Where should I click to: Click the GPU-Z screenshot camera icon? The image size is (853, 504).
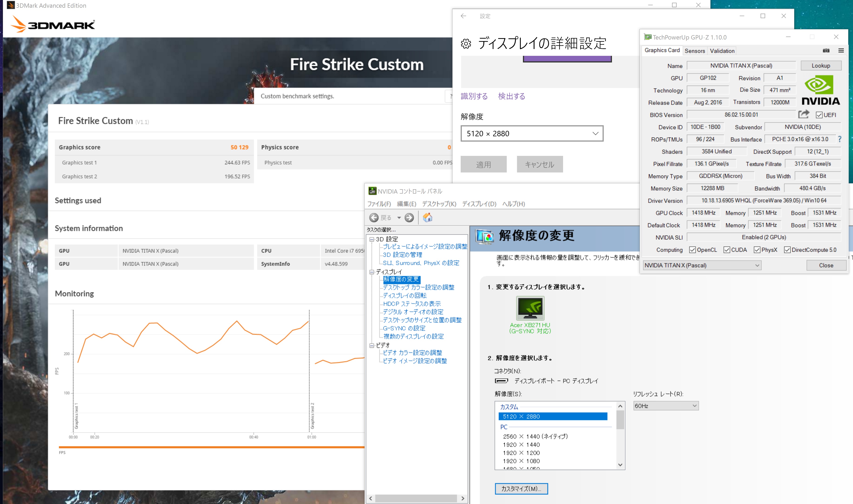[826, 51]
